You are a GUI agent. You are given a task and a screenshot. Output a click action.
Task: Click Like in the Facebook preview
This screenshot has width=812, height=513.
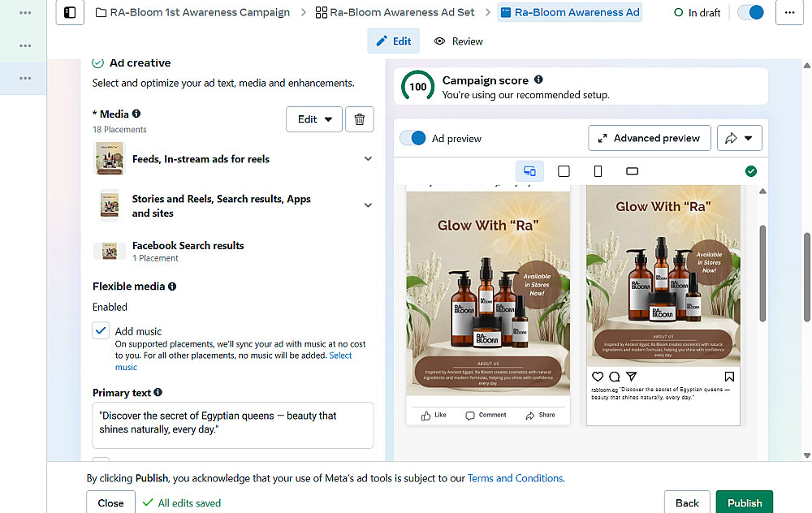coord(434,415)
